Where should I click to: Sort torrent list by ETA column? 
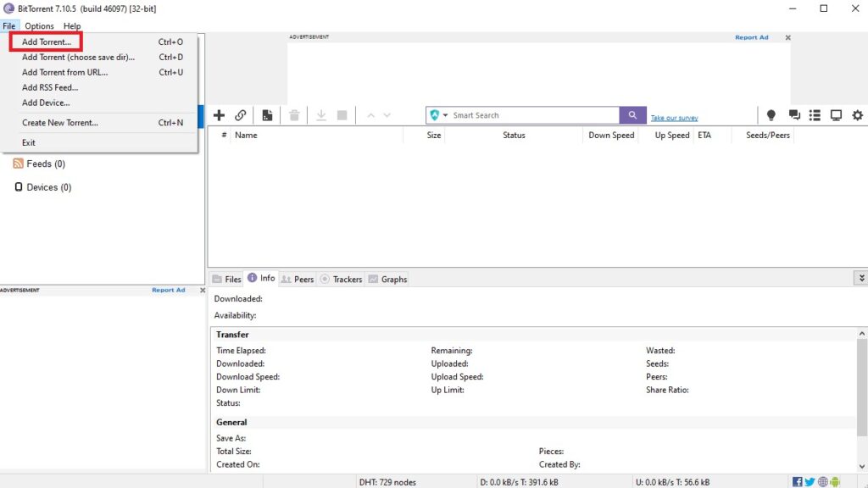[714, 135]
